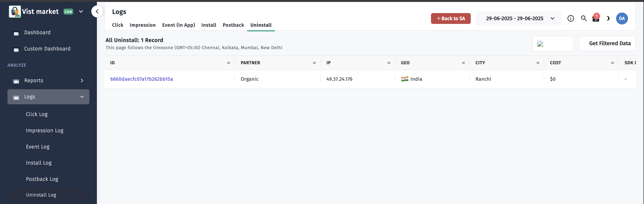Expand the Reports submenu
Viewport: 644px width, 204px height.
pyautogui.click(x=82, y=81)
